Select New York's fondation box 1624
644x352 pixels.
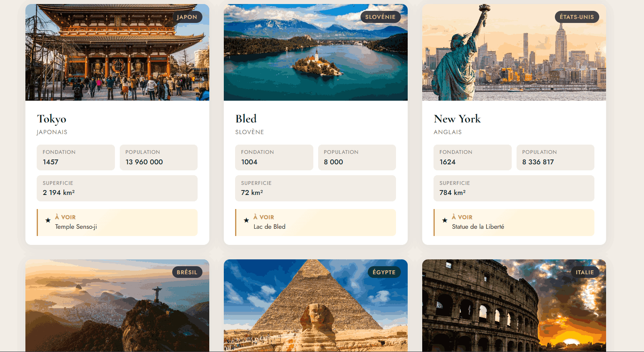(473, 157)
